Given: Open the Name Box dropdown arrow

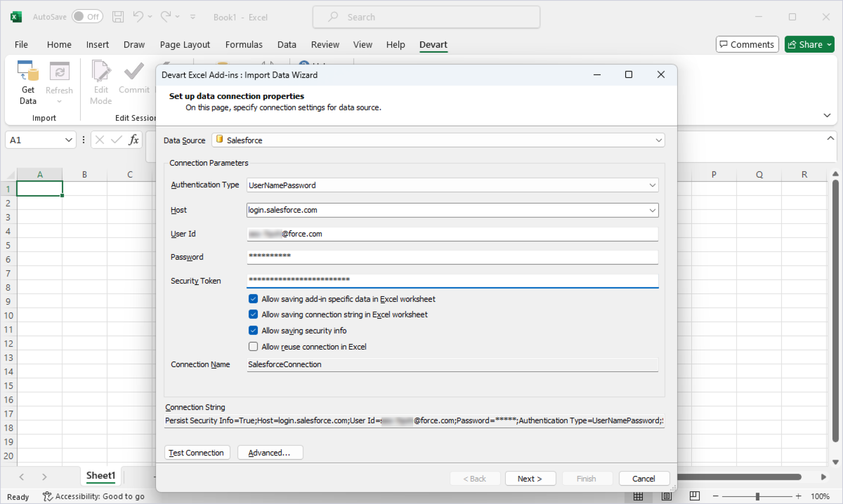Looking at the screenshot, I should 68,140.
